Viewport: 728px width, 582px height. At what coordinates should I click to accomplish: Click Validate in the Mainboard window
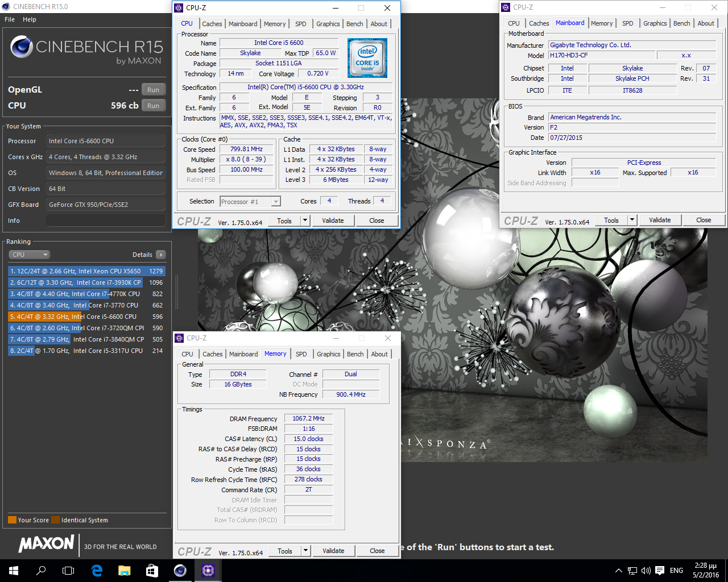coord(660,220)
